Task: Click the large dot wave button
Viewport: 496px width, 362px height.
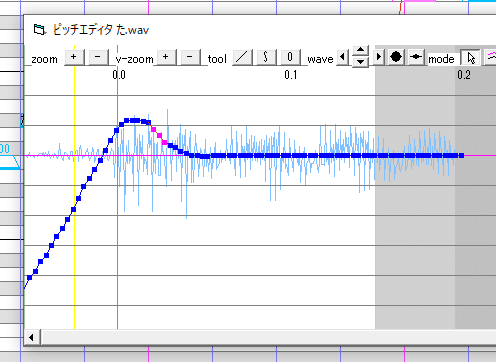Action: pyautogui.click(x=396, y=57)
